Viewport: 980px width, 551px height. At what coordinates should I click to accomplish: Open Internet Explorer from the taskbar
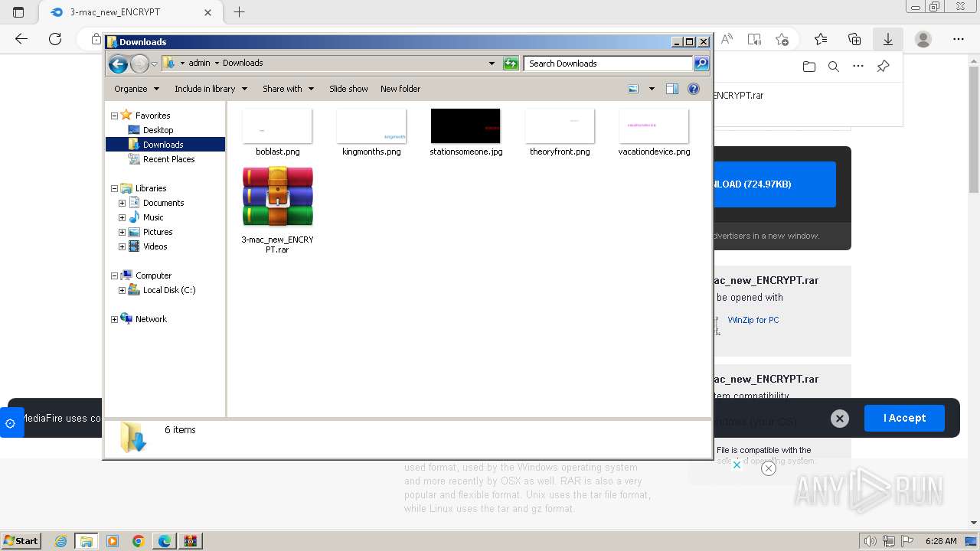tap(60, 541)
